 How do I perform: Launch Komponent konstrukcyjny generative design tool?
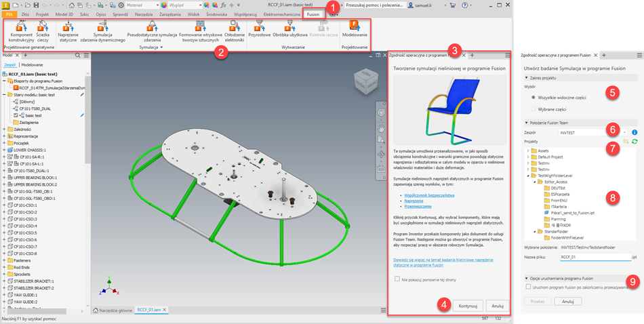[20, 33]
